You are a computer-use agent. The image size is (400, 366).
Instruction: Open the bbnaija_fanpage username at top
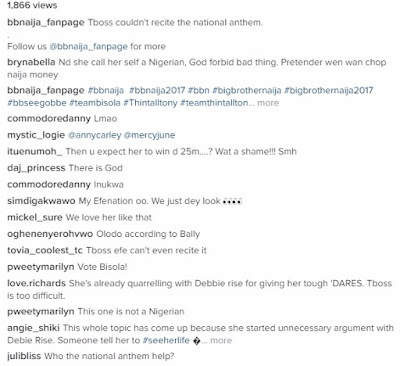tap(46, 23)
